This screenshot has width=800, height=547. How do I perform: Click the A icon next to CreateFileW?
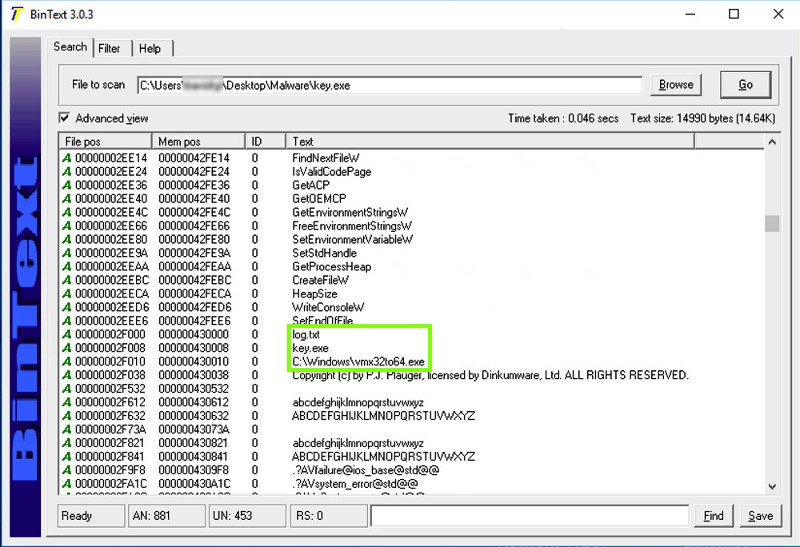click(67, 280)
